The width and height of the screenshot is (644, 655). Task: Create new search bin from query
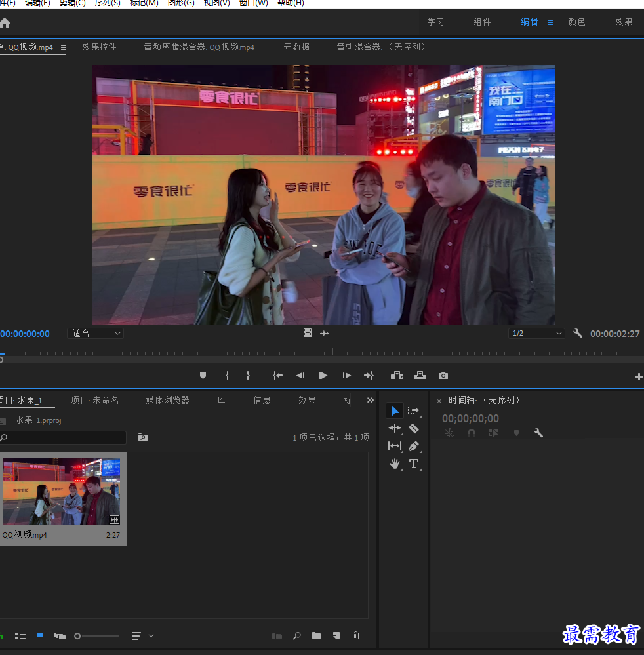[x=143, y=437]
